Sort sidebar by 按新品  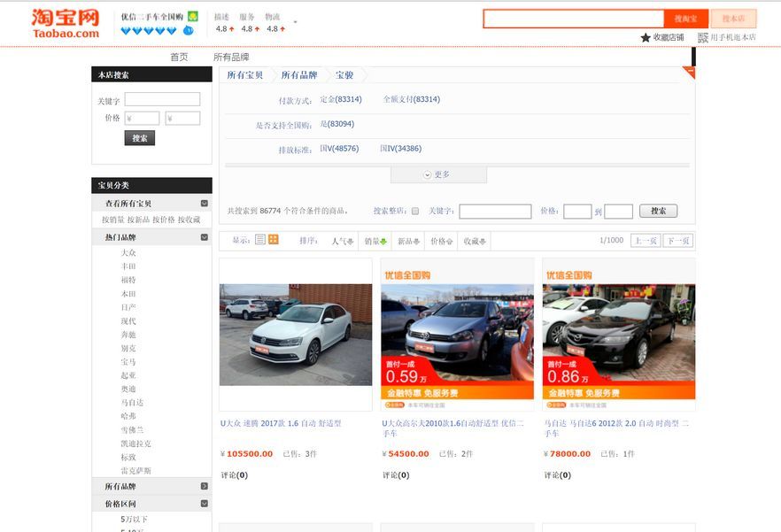tap(138, 220)
